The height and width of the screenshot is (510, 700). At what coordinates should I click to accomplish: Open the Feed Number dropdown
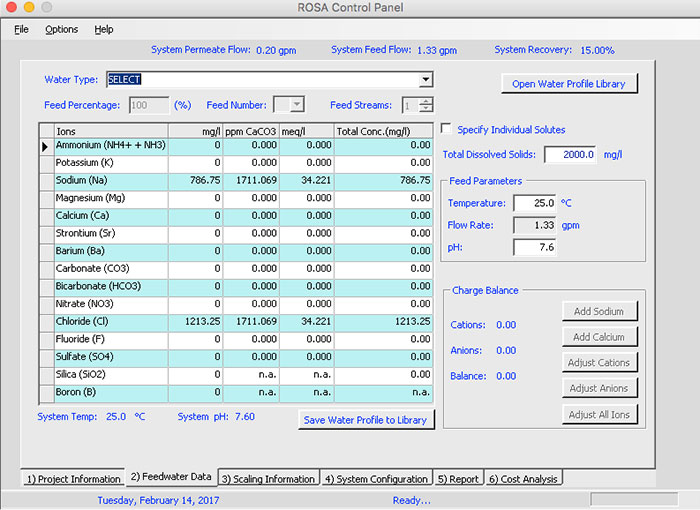click(296, 104)
